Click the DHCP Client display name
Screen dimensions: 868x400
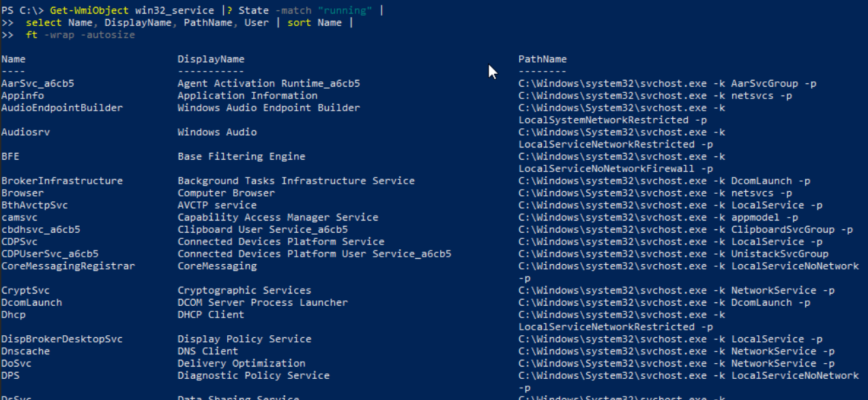(x=211, y=315)
